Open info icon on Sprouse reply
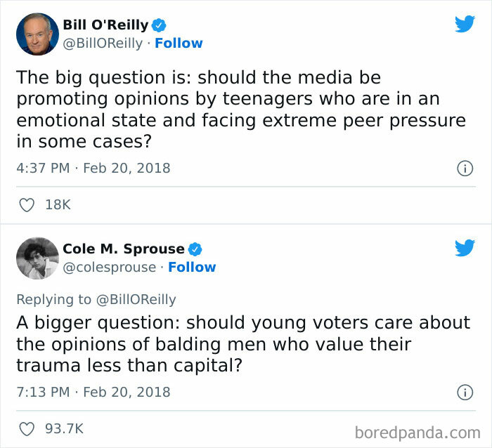This screenshot has width=492, height=448. pos(464,392)
